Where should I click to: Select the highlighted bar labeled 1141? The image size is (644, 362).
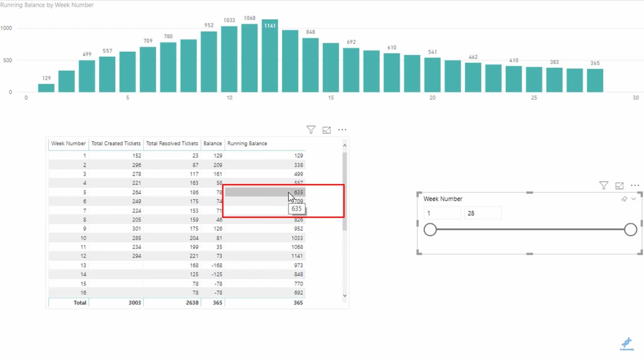click(270, 56)
